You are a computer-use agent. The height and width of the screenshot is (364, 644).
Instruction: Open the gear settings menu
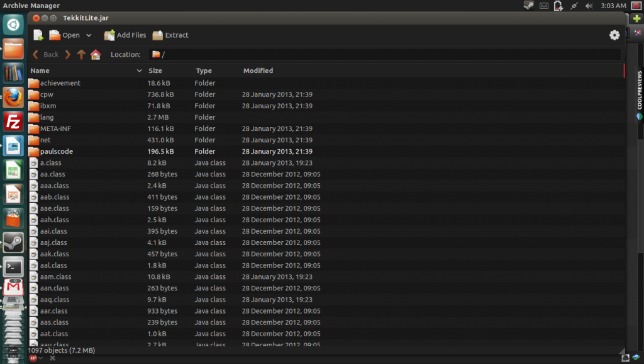coord(614,35)
